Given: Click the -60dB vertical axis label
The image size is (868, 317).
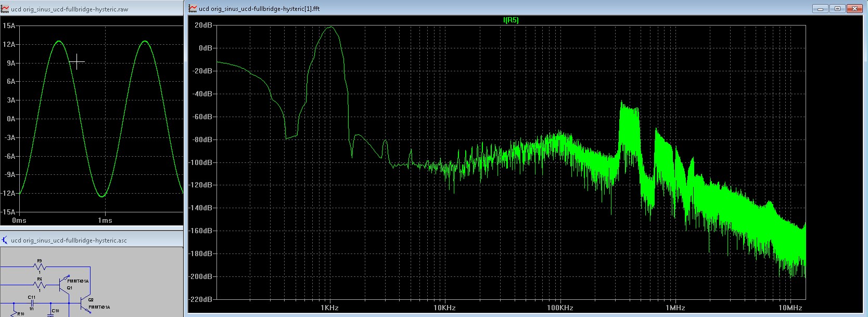Looking at the screenshot, I should (x=202, y=117).
